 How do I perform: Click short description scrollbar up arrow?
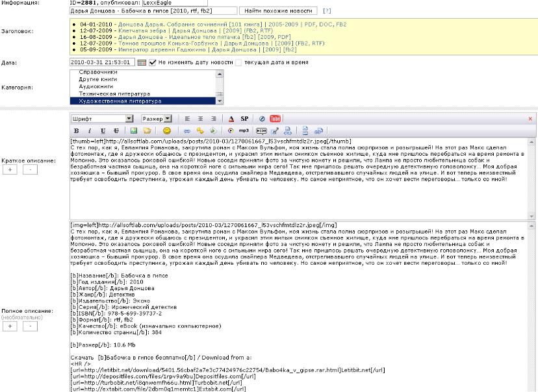click(532, 141)
